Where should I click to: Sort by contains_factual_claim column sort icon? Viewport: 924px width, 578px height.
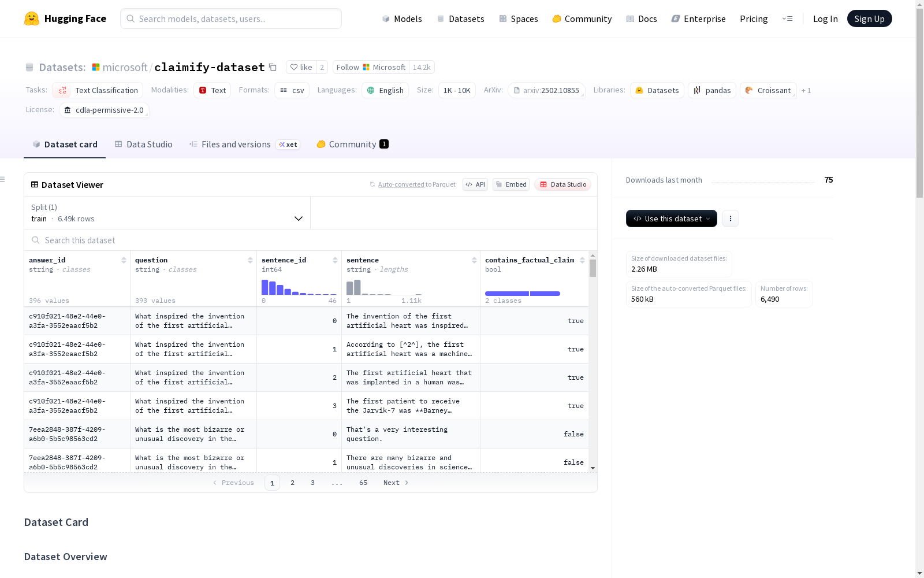pos(582,260)
